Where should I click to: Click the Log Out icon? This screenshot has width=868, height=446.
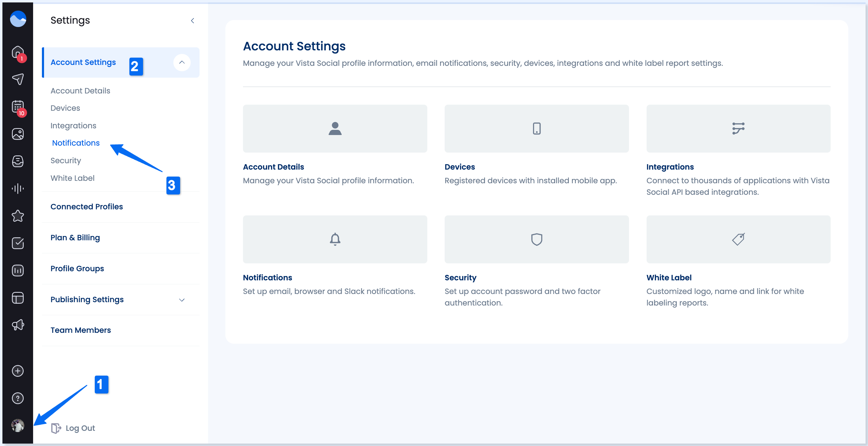[56, 428]
